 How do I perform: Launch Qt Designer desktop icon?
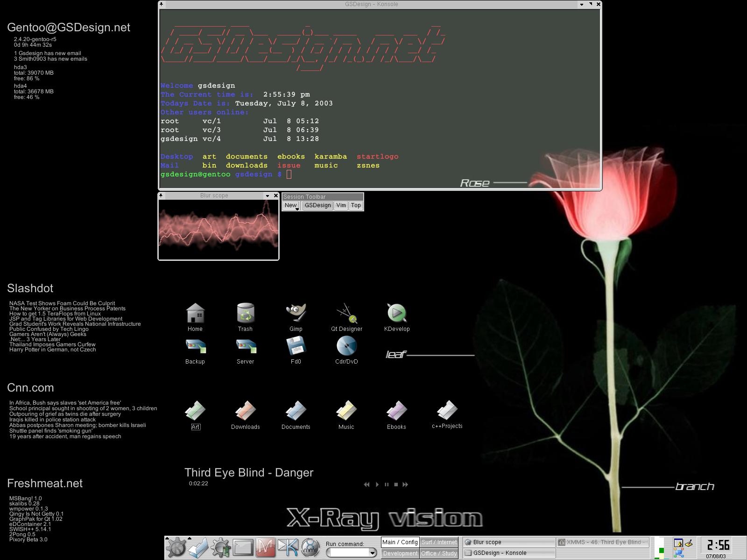pyautogui.click(x=346, y=317)
